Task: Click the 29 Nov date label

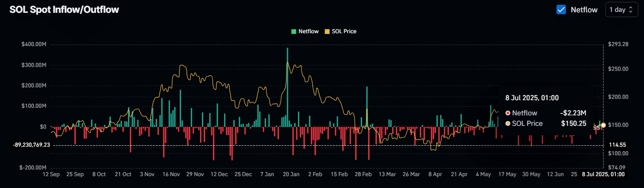Action: click(195, 175)
